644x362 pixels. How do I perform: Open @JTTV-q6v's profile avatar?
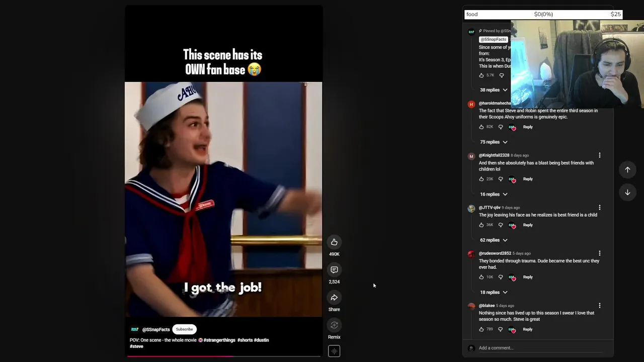[x=471, y=209]
